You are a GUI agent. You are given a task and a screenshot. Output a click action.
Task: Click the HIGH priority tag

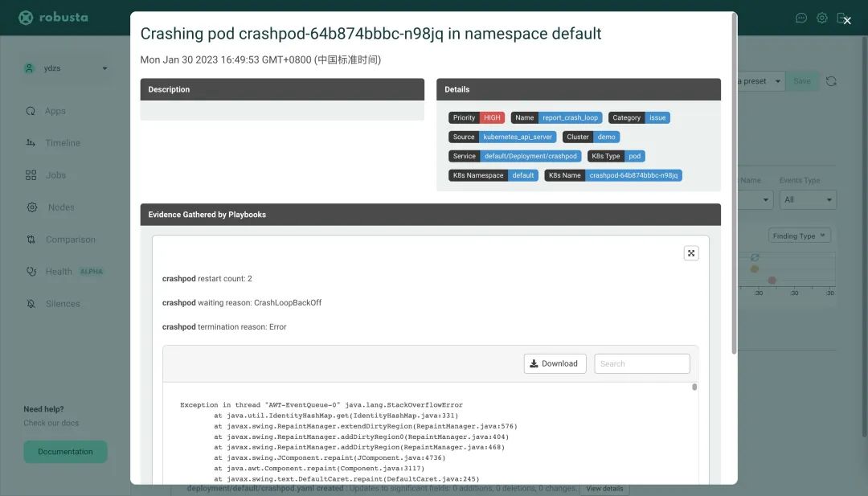(492, 117)
